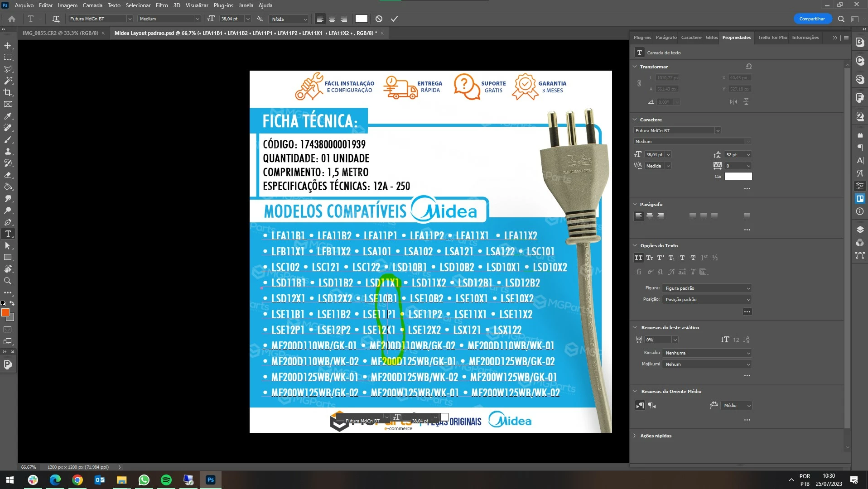Set center paragraph alignment in Parágrafo section
The image size is (868, 489).
coord(649,216)
